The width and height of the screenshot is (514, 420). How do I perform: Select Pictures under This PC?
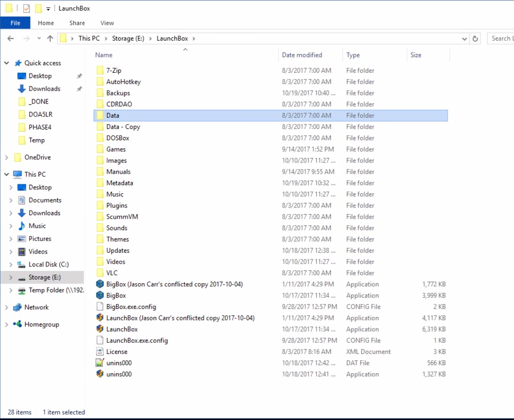(40, 239)
